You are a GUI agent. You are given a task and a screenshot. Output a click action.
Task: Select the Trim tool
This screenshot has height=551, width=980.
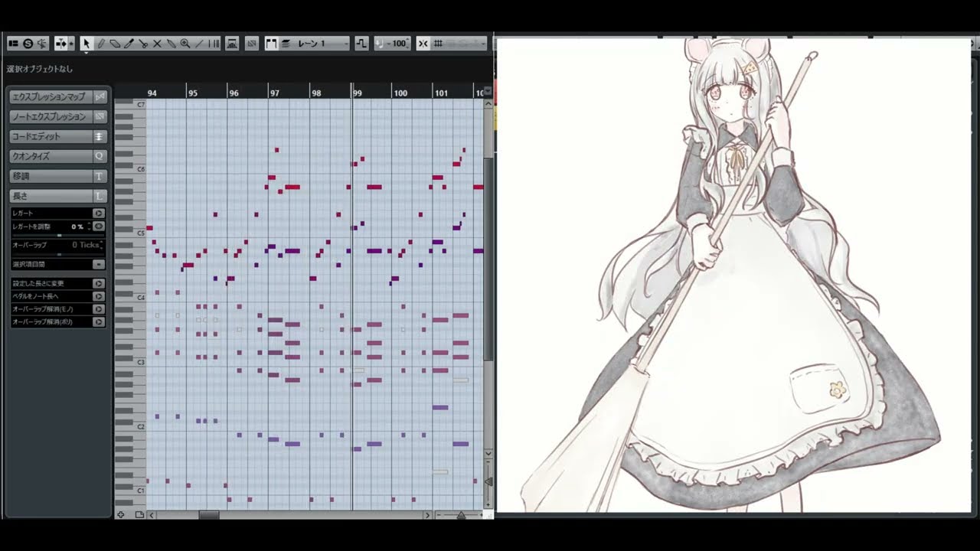click(x=129, y=44)
